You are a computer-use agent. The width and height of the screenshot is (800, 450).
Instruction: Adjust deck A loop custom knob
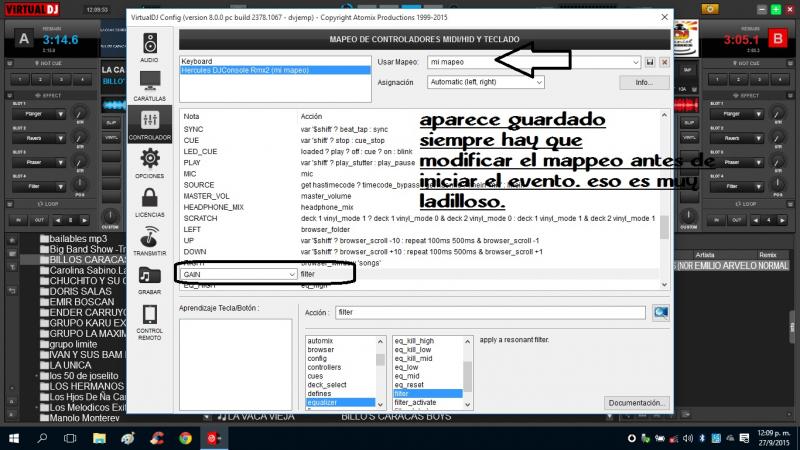pyautogui.click(x=110, y=216)
